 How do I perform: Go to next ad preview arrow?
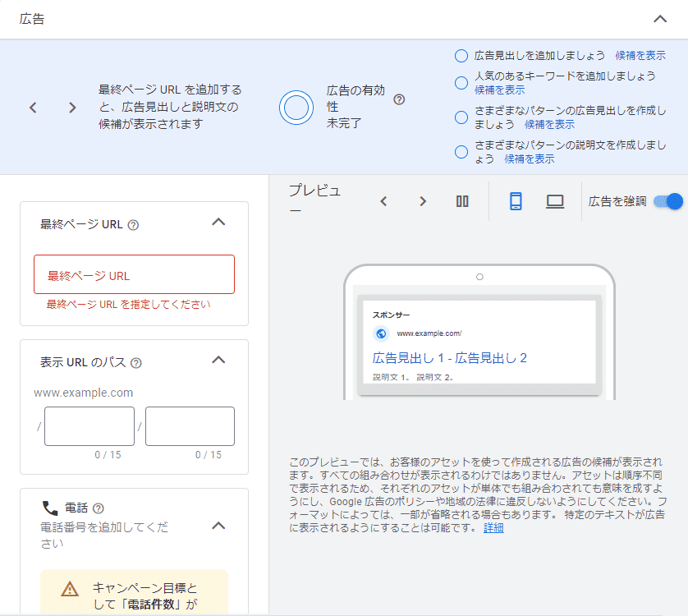tap(423, 201)
